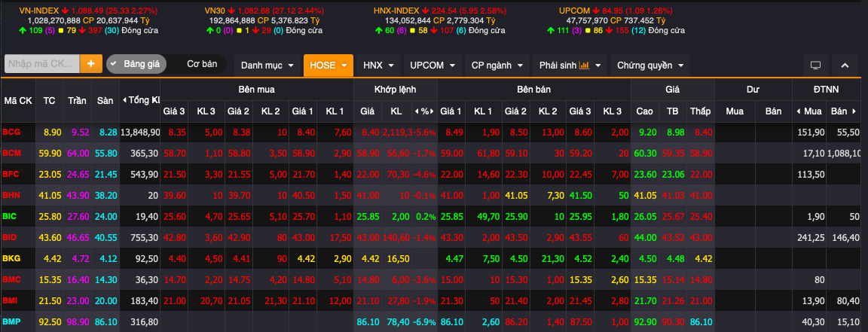The height and width of the screenshot is (332, 868).
Task: Switch to Cơ bản view toggle
Action: click(202, 64)
